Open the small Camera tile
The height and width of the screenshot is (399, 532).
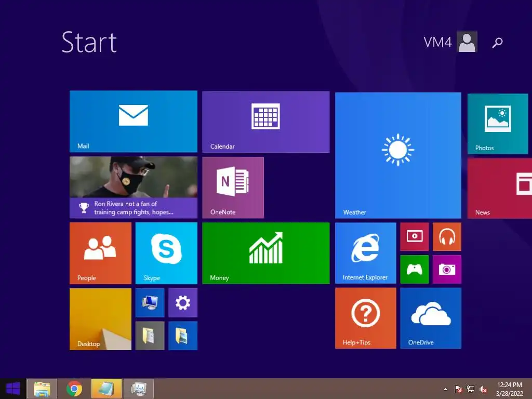(x=447, y=270)
